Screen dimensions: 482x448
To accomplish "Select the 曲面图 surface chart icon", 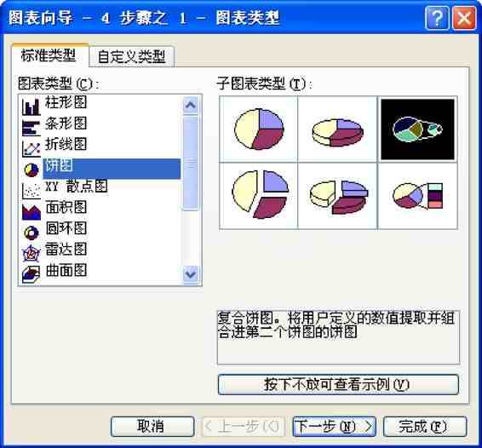I will (31, 274).
